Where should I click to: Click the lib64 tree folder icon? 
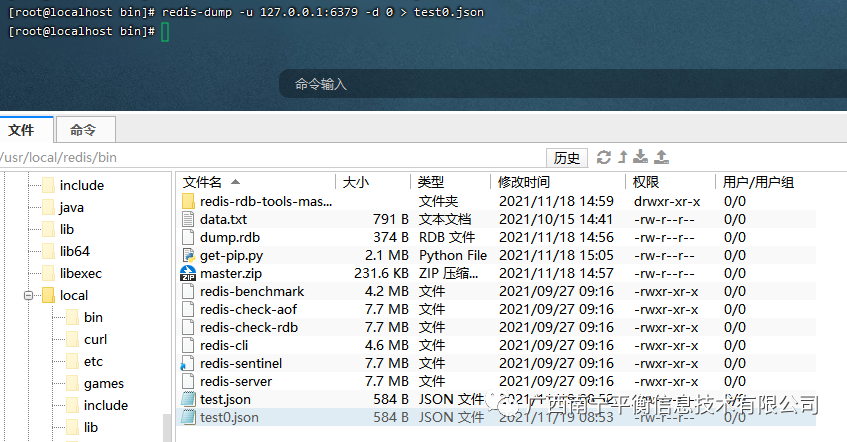pyautogui.click(x=49, y=251)
